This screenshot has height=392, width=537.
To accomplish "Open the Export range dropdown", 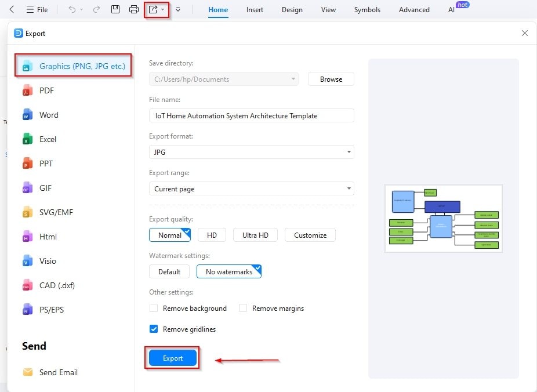I will [349, 188].
